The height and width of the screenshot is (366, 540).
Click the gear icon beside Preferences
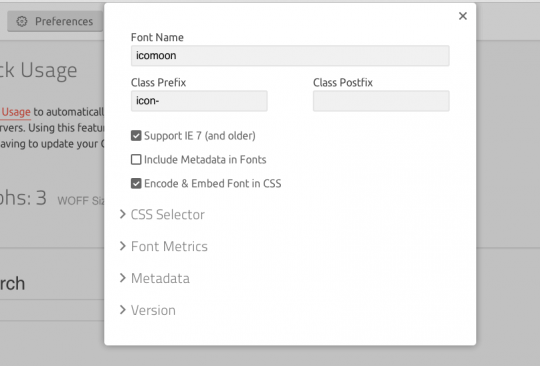22,21
